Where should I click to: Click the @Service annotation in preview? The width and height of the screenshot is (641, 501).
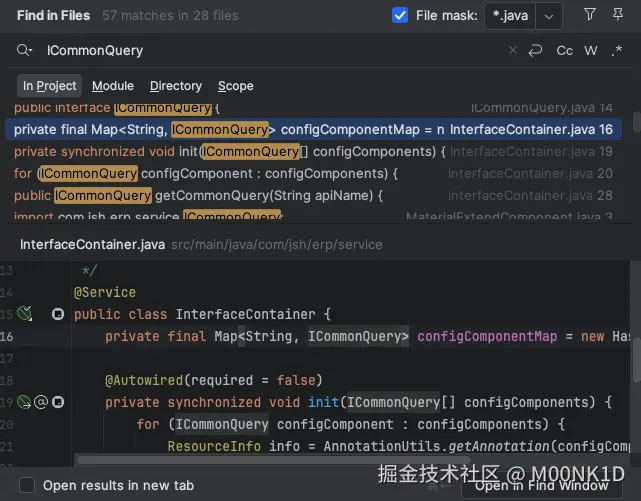click(105, 293)
